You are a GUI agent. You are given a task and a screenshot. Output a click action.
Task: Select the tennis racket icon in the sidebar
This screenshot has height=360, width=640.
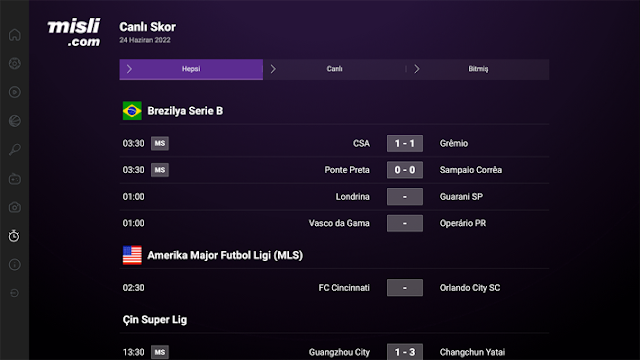pos(15,149)
